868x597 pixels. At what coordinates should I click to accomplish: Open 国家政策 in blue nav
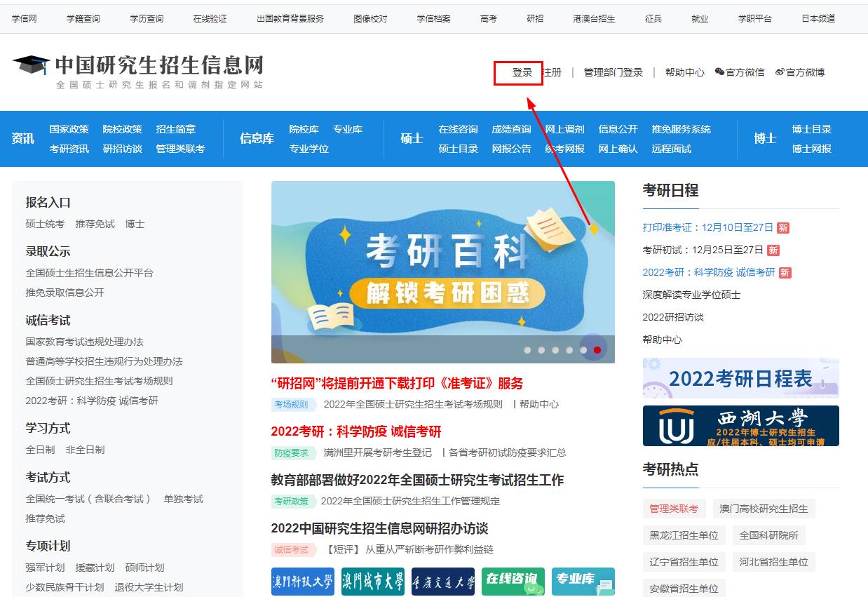click(69, 129)
